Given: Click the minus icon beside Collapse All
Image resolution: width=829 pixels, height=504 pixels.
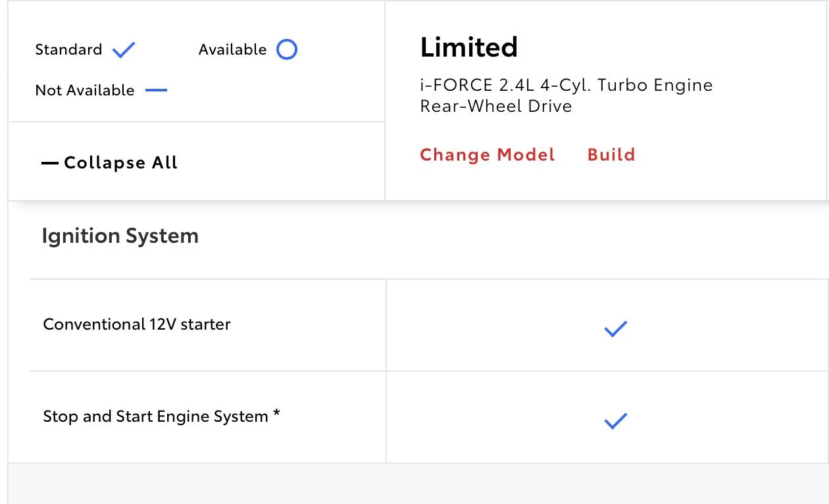Looking at the screenshot, I should 50,163.
